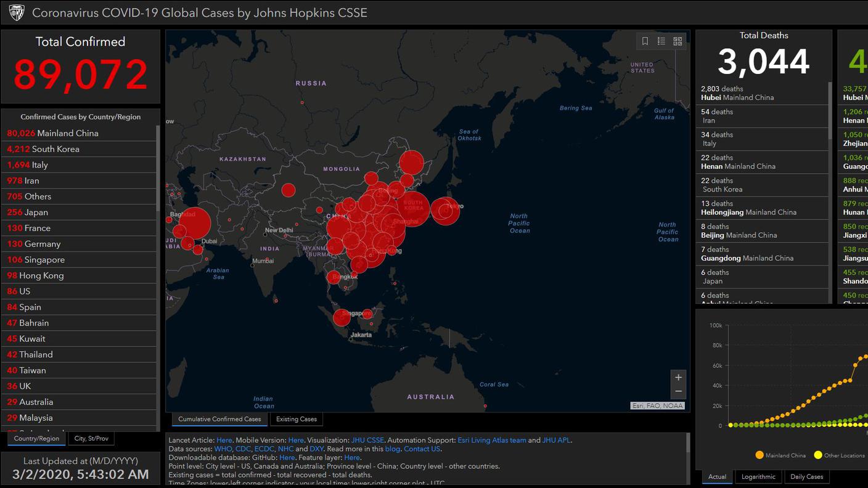868x488 pixels.
Task: Switch chart to Logarithmic tab
Action: [x=758, y=477]
